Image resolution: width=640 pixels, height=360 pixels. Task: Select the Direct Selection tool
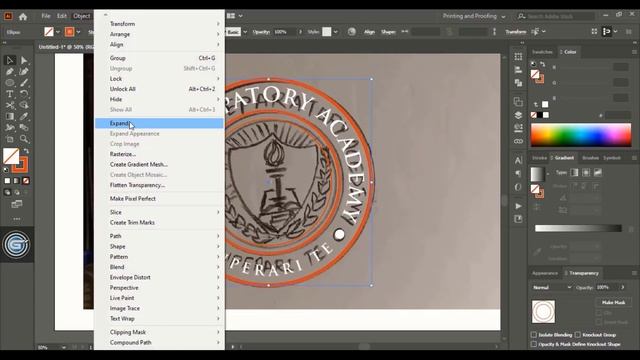[x=24, y=60]
